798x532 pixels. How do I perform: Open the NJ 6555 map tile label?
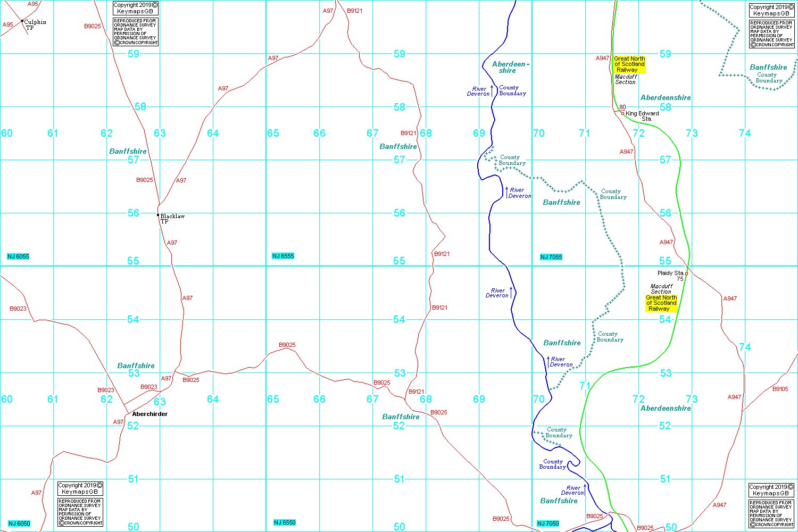pyautogui.click(x=283, y=256)
